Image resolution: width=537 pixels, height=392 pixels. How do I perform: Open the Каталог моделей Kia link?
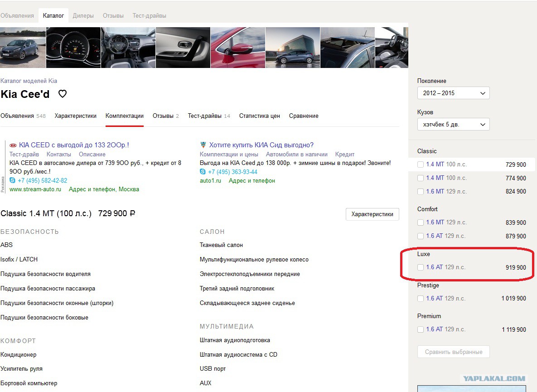pos(29,81)
